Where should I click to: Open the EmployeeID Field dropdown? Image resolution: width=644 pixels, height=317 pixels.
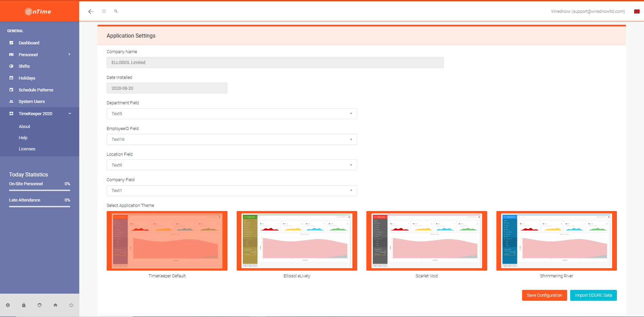[232, 140]
